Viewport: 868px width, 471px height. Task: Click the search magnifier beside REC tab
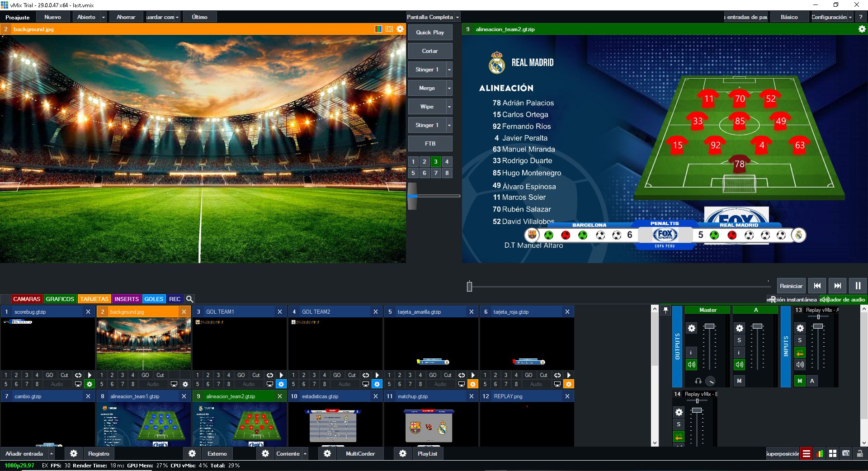point(190,299)
